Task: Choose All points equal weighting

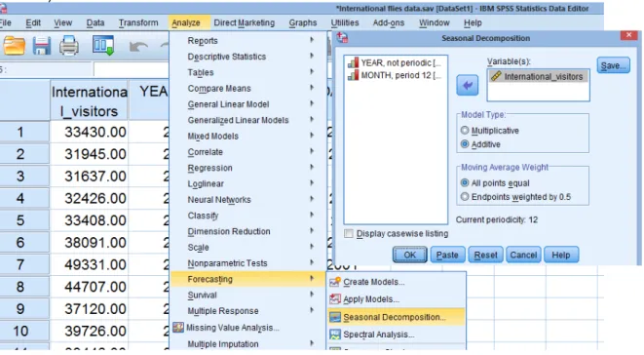Action: pos(465,183)
